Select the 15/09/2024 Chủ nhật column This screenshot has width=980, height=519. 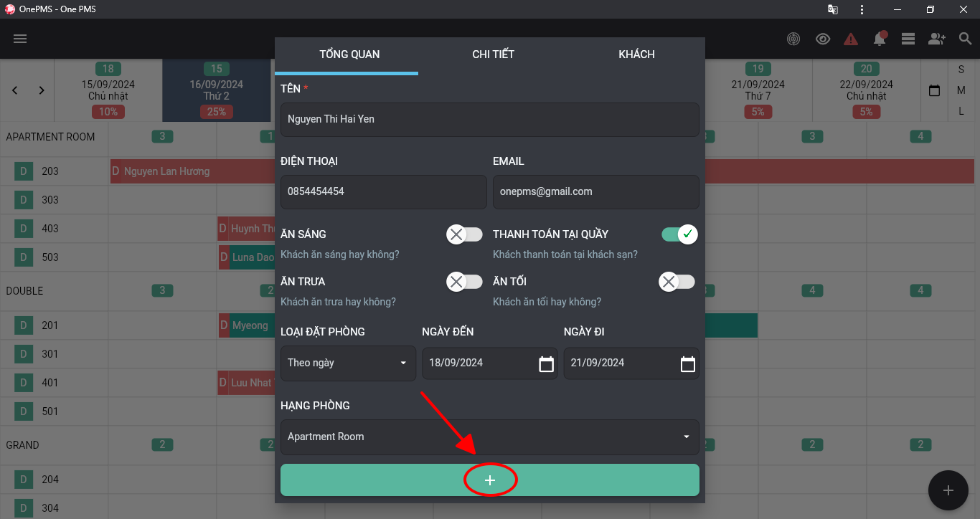click(x=108, y=90)
